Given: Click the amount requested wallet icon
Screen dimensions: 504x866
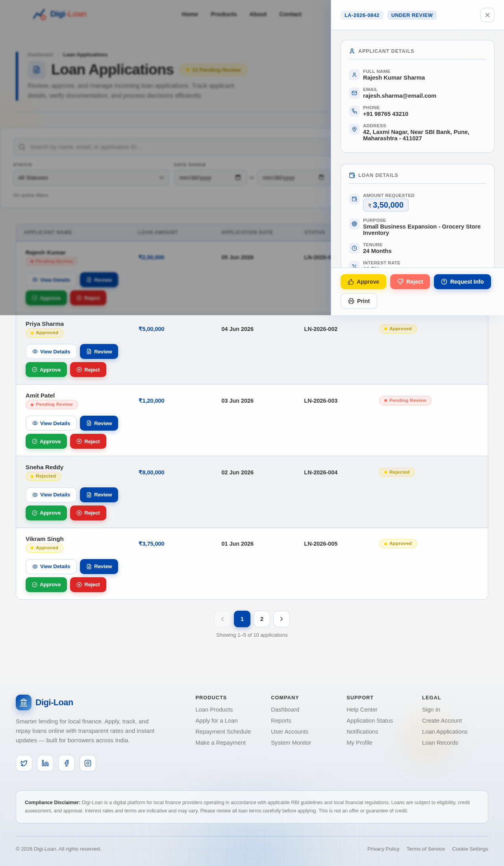Looking at the screenshot, I should coord(354,199).
